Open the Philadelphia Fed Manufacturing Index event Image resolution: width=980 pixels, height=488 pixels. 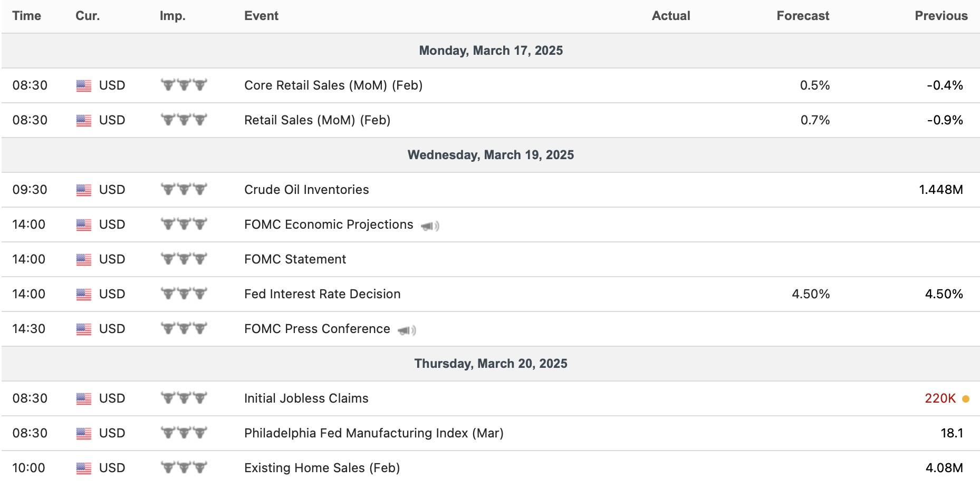pyautogui.click(x=374, y=433)
